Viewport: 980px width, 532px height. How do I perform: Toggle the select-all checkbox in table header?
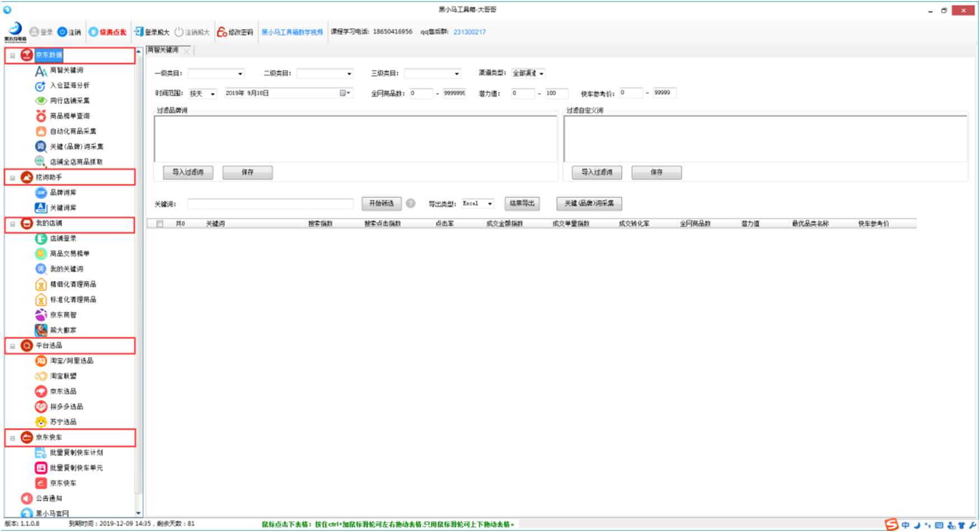click(160, 223)
